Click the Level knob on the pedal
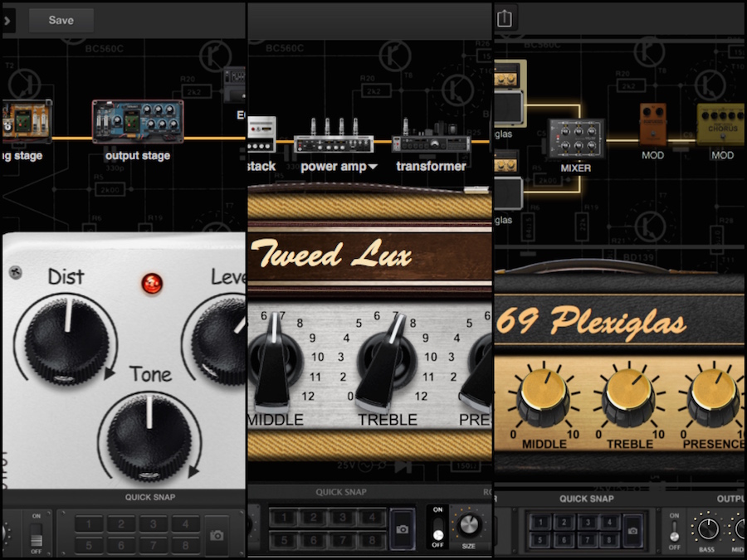Viewport: 747px width, 560px height. pyautogui.click(x=218, y=341)
